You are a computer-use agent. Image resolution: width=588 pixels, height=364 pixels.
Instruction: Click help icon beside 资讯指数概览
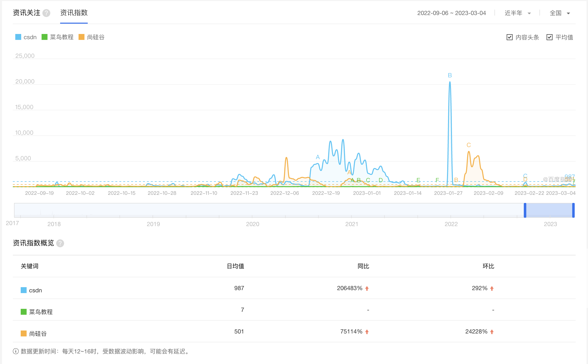(60, 243)
